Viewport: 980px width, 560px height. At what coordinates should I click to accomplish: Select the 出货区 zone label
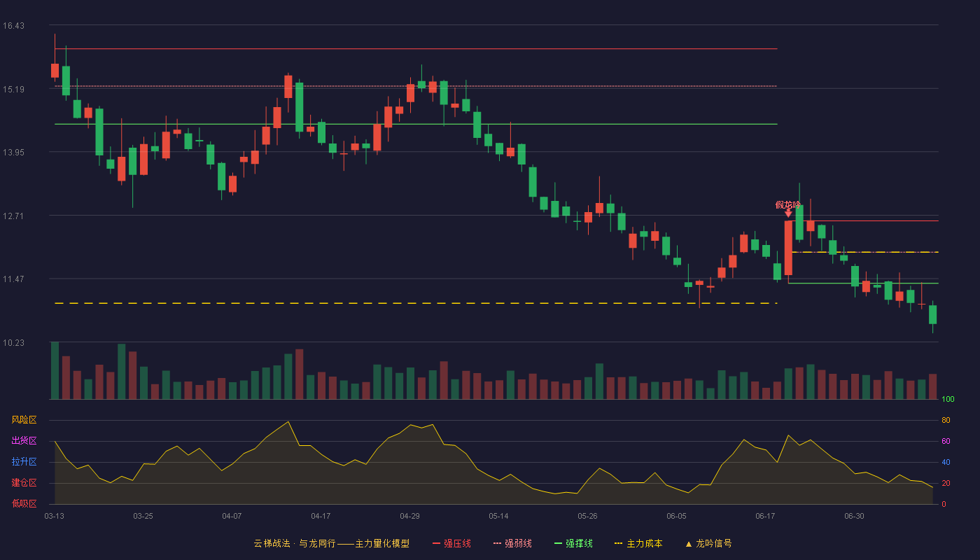[24, 441]
